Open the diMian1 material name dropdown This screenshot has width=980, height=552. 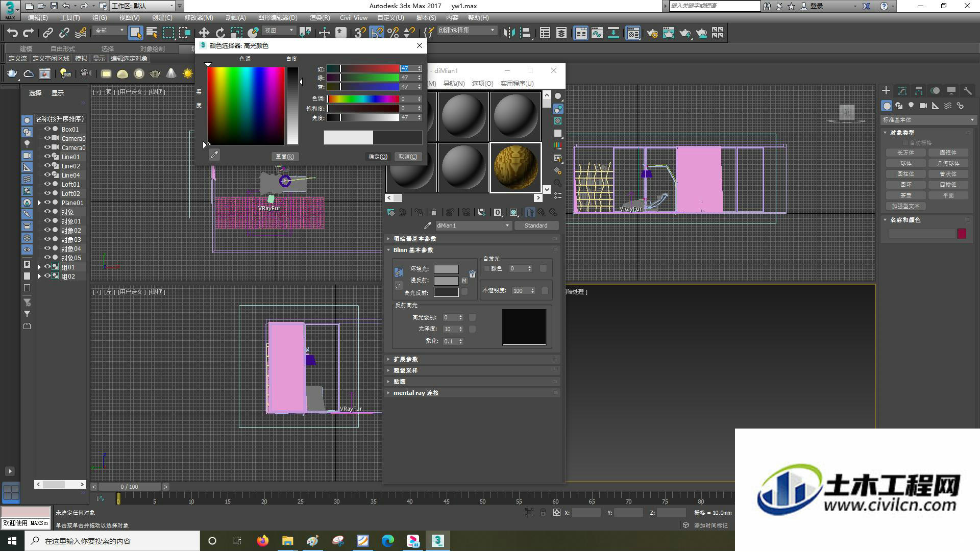(x=473, y=225)
